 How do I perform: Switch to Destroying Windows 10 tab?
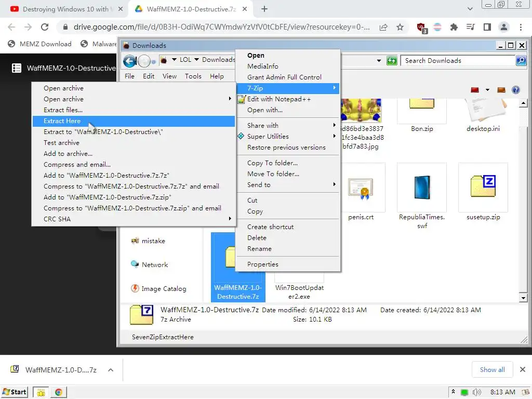point(66,9)
